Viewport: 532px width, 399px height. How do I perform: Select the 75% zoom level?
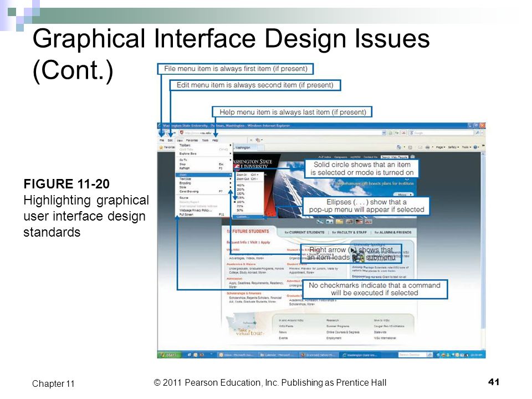click(248, 206)
